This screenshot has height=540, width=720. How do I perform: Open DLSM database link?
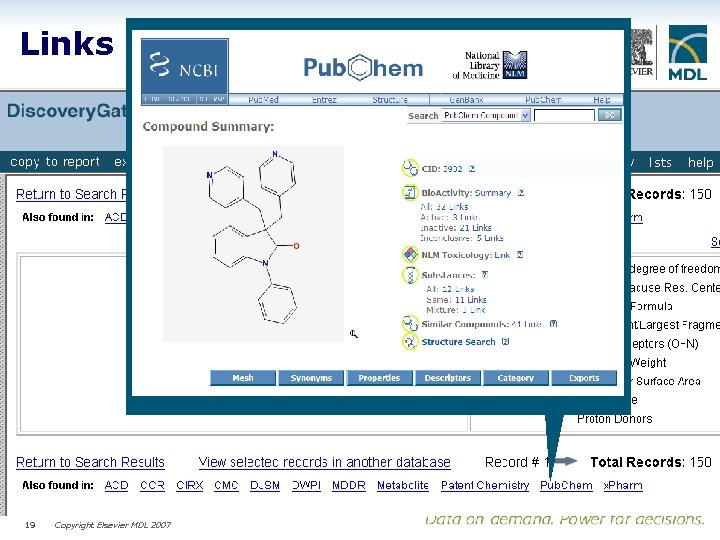tap(265, 485)
